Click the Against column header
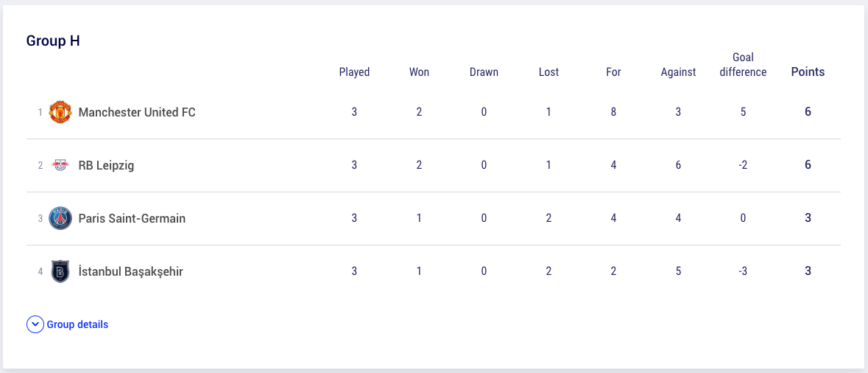Image resolution: width=868 pixels, height=373 pixels. [678, 72]
